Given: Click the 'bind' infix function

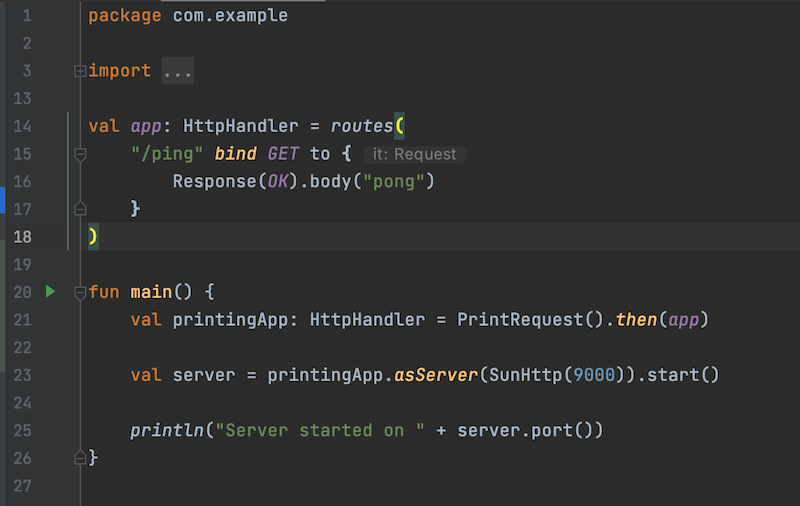Looking at the screenshot, I should (x=235, y=153).
